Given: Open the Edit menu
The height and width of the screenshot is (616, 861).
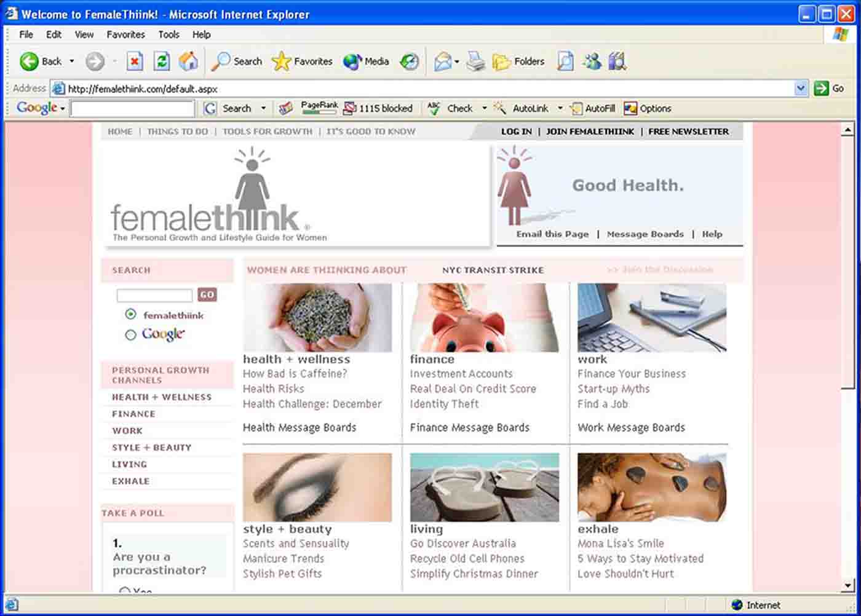Looking at the screenshot, I should (54, 34).
